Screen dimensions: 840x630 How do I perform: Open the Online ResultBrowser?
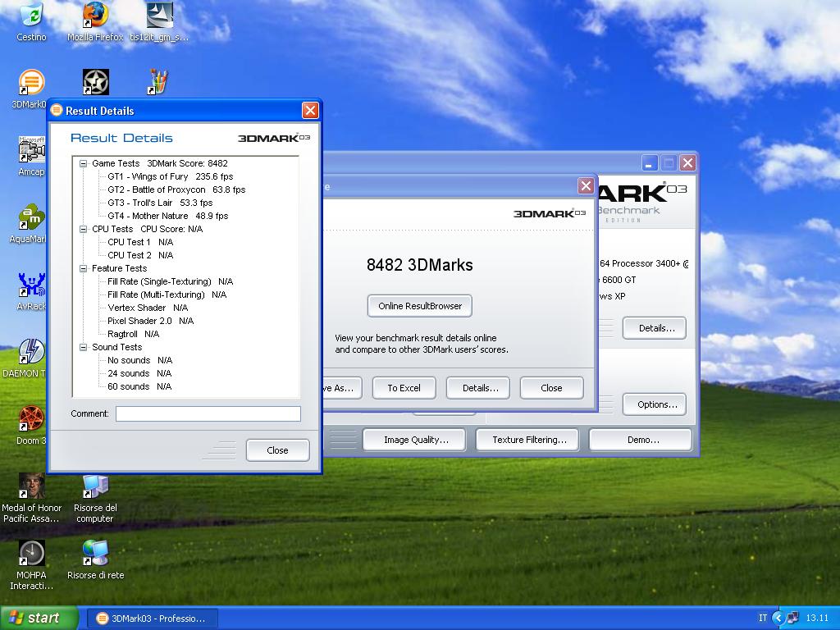[420, 306]
